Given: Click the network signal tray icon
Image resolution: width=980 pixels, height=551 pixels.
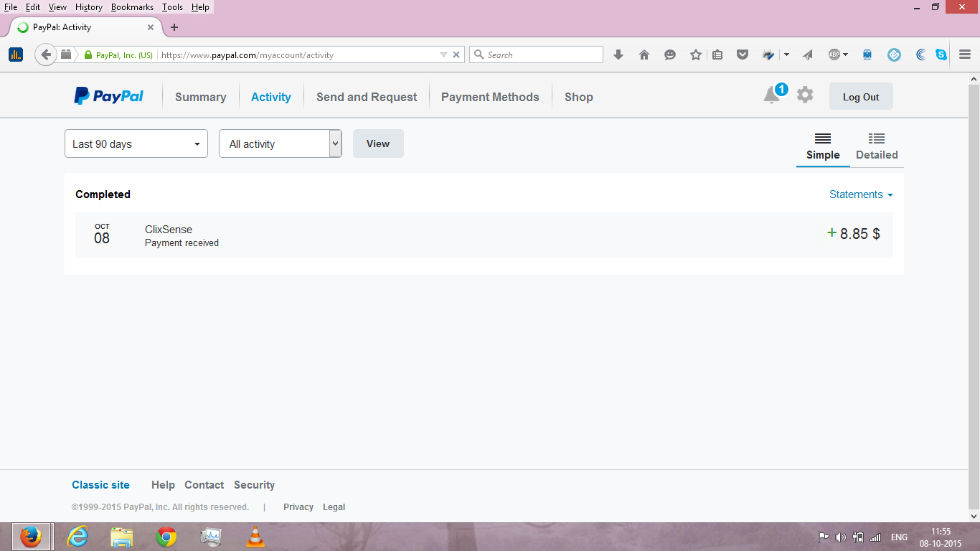Looking at the screenshot, I should [x=875, y=537].
